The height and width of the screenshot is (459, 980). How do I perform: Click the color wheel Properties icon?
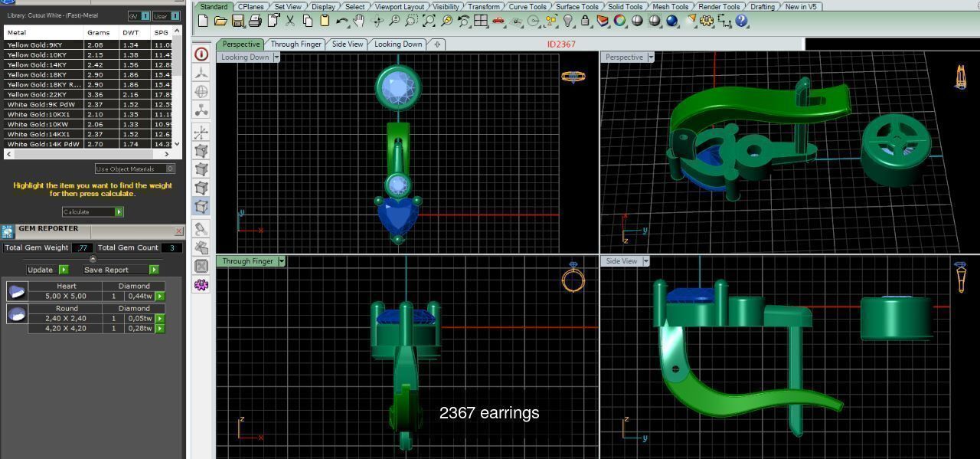pyautogui.click(x=619, y=21)
